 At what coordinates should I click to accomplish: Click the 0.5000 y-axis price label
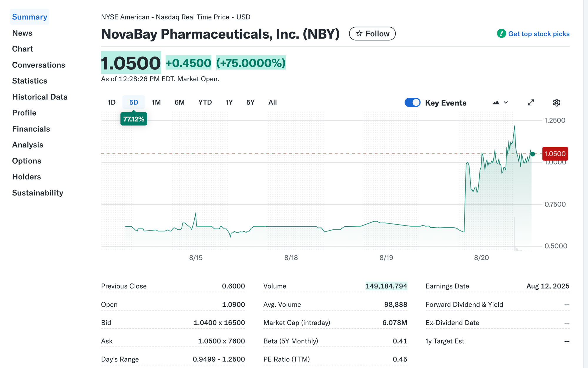point(556,246)
